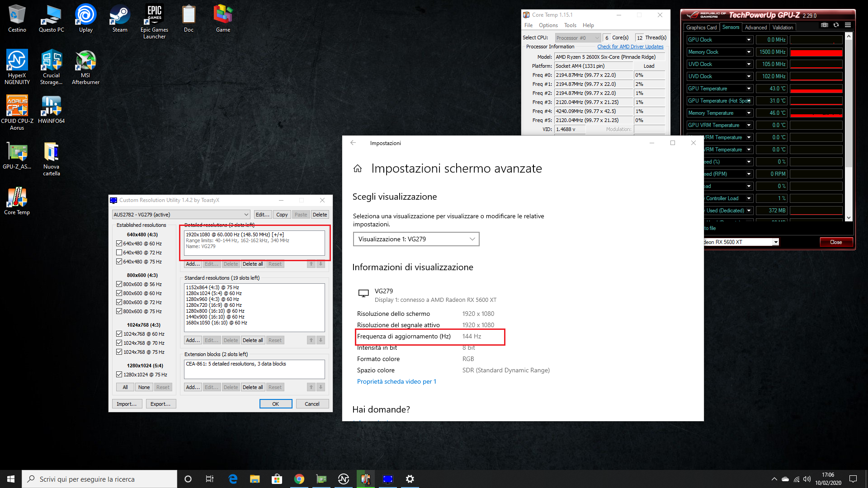This screenshot has height=488, width=868.
Task: Launch HWiNFO64 desktop icon
Action: (51, 109)
